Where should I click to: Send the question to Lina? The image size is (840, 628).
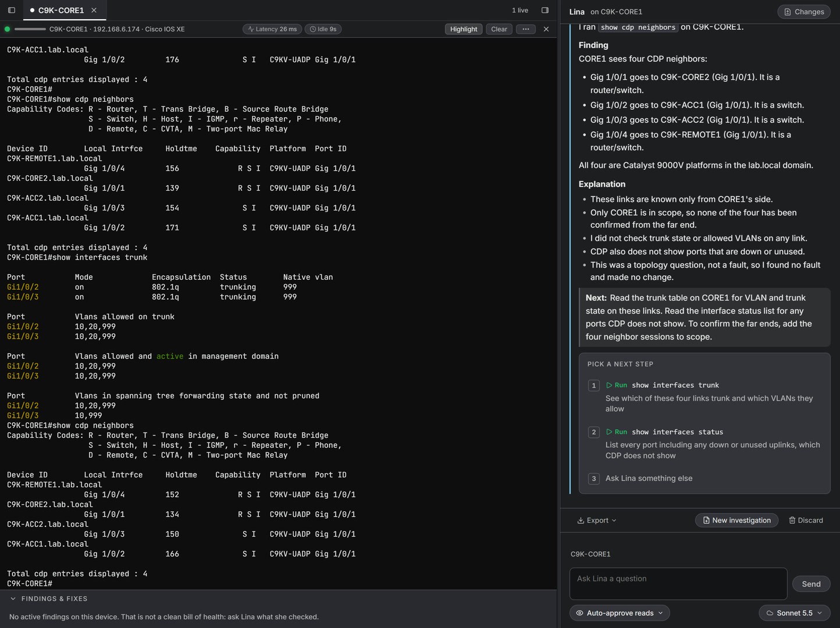pos(811,584)
